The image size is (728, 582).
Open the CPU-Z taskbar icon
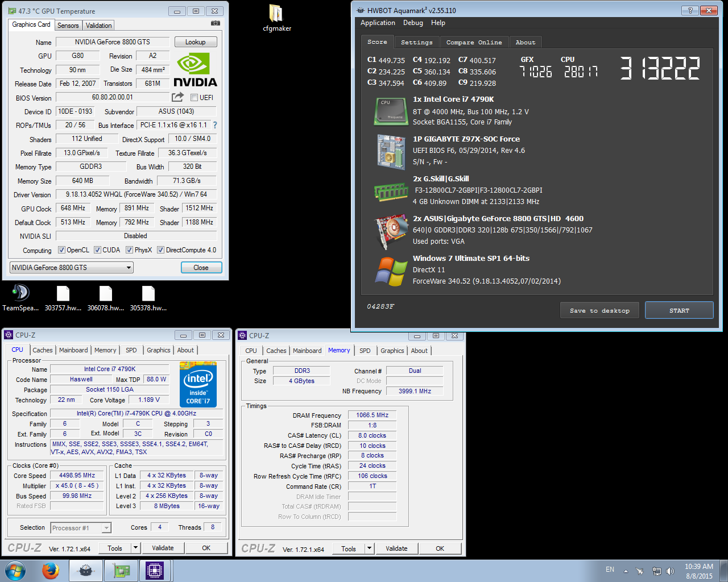pyautogui.click(x=155, y=571)
